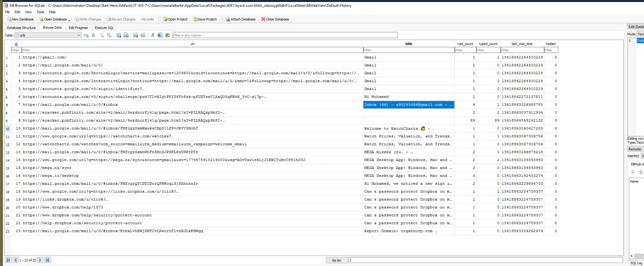Image resolution: width=644 pixels, height=266 pixels.
Task: Switch to the Execute SQL tab
Action: (x=104, y=28)
